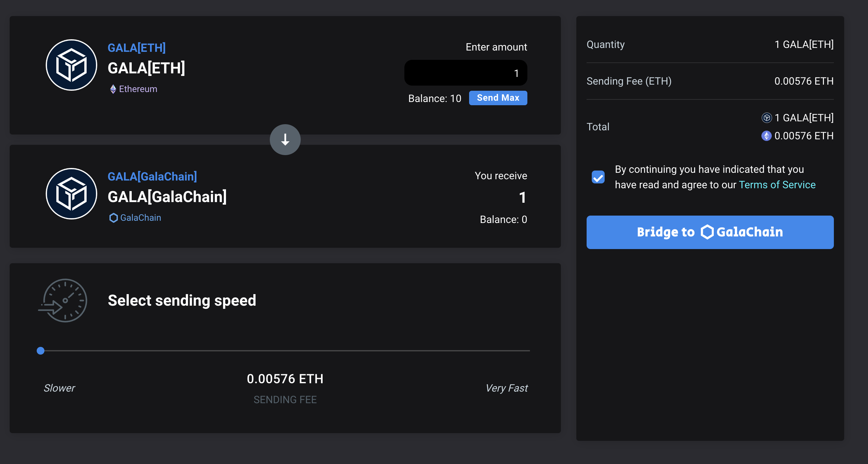Open the blue GALA[GalaChain] token link
The width and height of the screenshot is (868, 464).
click(152, 176)
